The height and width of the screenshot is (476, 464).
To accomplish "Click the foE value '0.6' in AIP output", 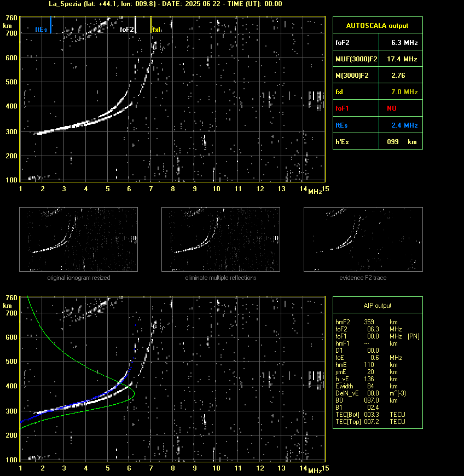I will (x=374, y=358).
